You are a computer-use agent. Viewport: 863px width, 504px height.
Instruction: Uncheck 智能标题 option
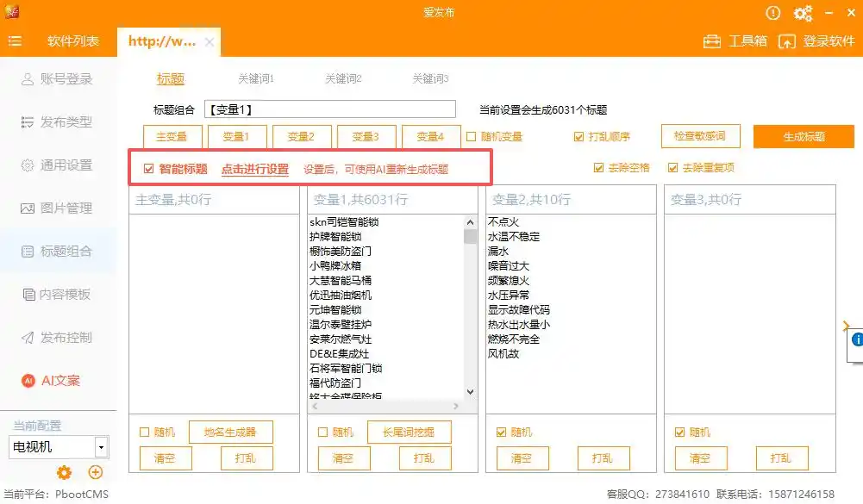tap(148, 168)
